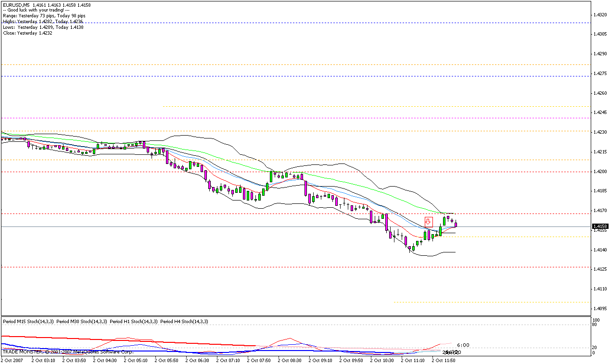Click the 1.4125 price scale label

pos(600,269)
